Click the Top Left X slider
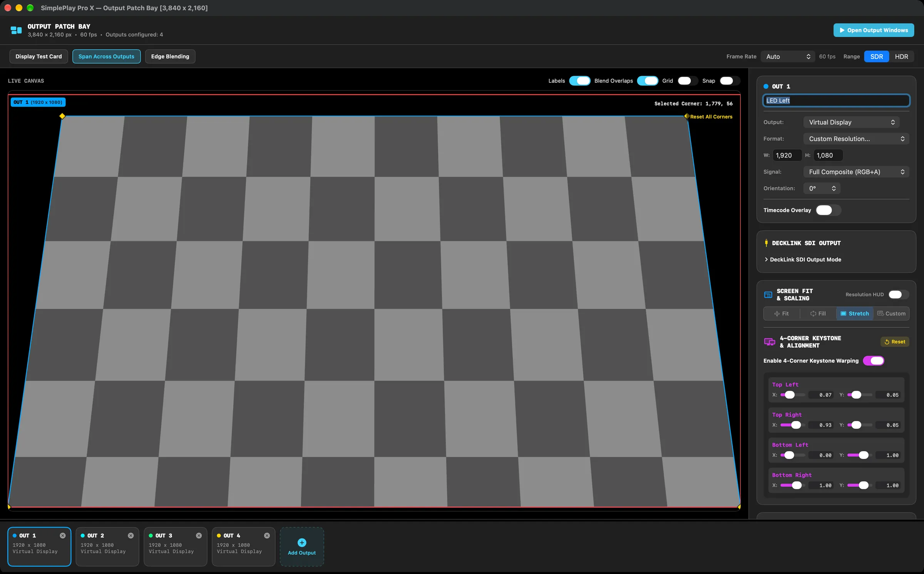The height and width of the screenshot is (574, 924). [792, 395]
